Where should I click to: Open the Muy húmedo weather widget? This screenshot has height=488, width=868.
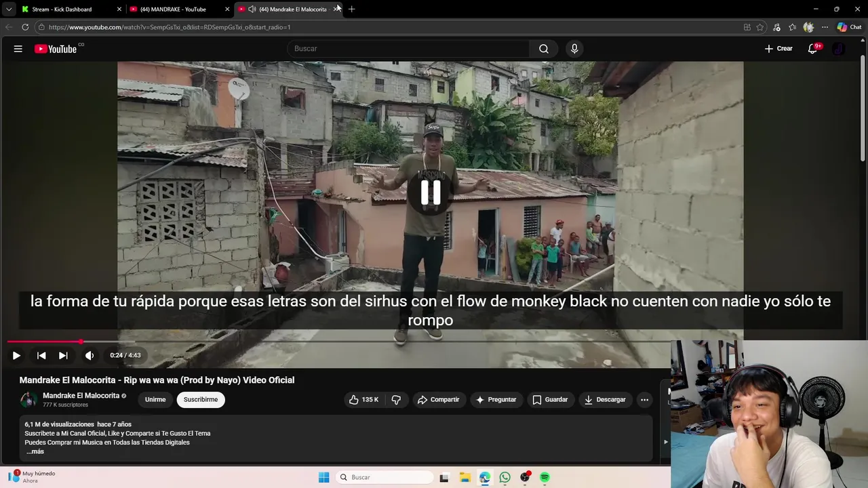point(33,477)
